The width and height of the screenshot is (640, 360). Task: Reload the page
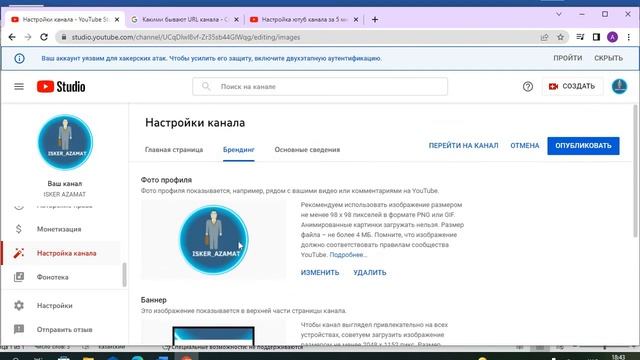(44, 37)
